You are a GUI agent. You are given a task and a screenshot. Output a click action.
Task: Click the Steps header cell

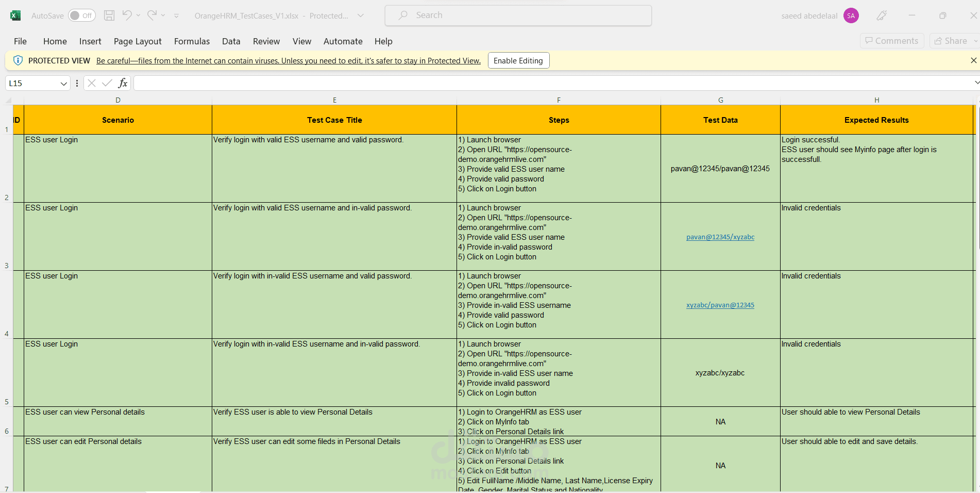559,120
